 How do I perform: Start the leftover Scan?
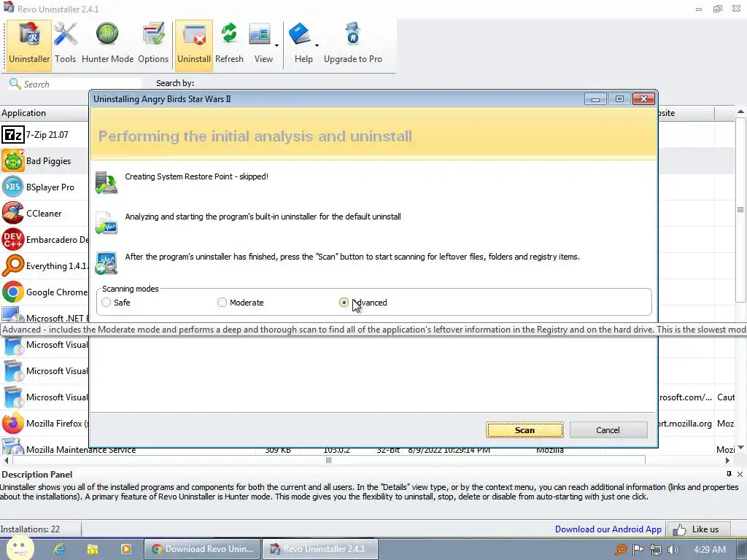tap(525, 430)
